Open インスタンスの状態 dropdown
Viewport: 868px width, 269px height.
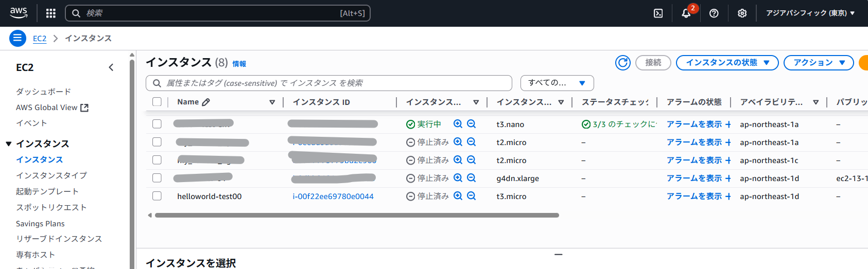pyautogui.click(x=727, y=63)
